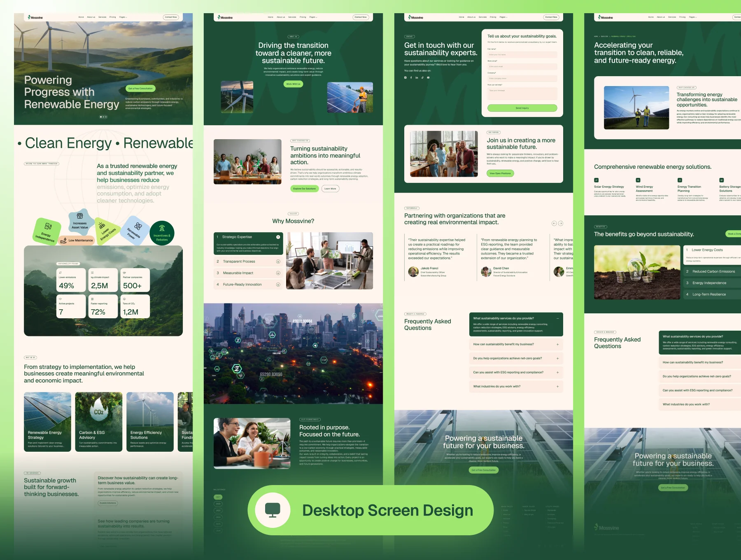Screen dimensions: 741x560
Task: Click Home in the Powering Progress page navbar
Action: [x=81, y=17]
